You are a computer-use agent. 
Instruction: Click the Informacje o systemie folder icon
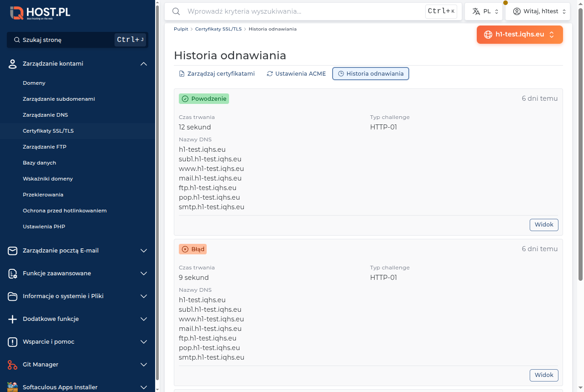[13, 296]
